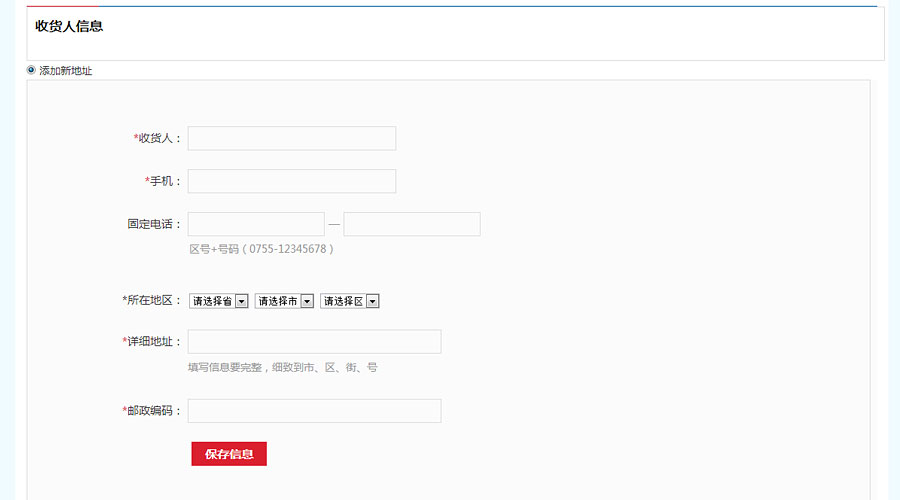
Task: Open the 请选择省 province dropdown
Action: point(219,301)
